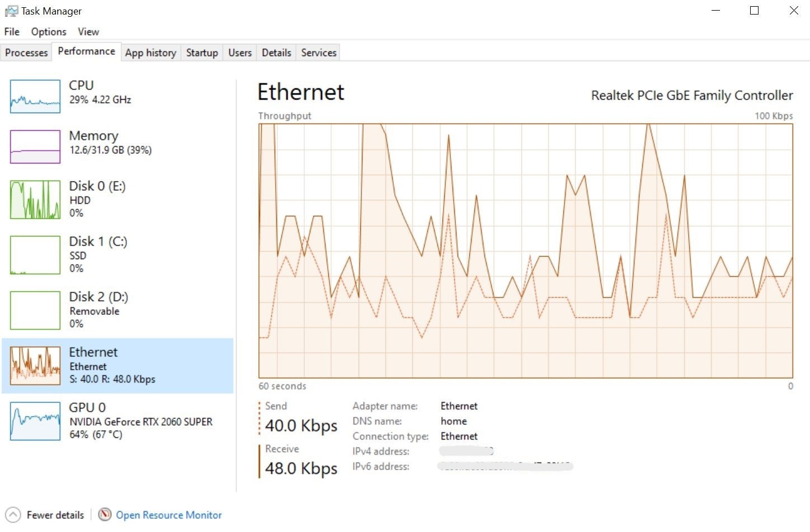Open the Memory usage graph thumbnail
This screenshot has width=810, height=532.
coord(35,147)
